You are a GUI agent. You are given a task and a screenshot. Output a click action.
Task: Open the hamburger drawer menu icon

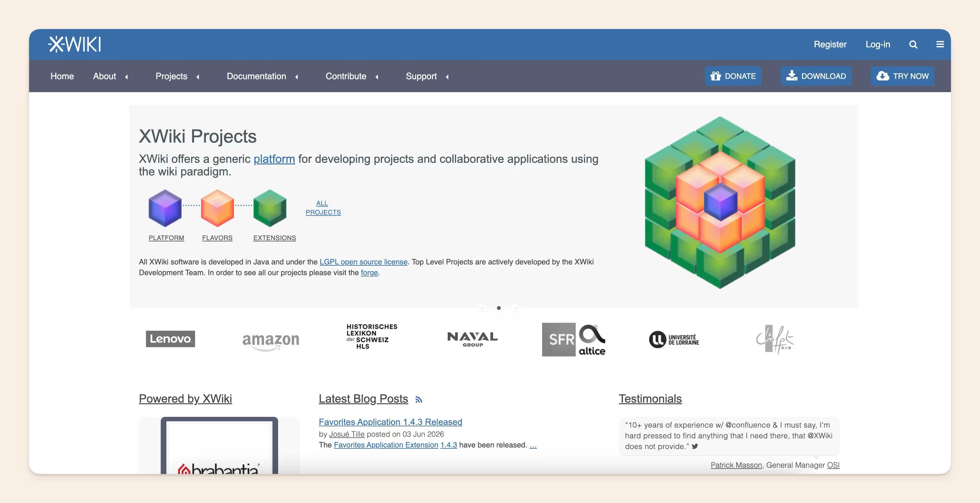[x=940, y=44]
